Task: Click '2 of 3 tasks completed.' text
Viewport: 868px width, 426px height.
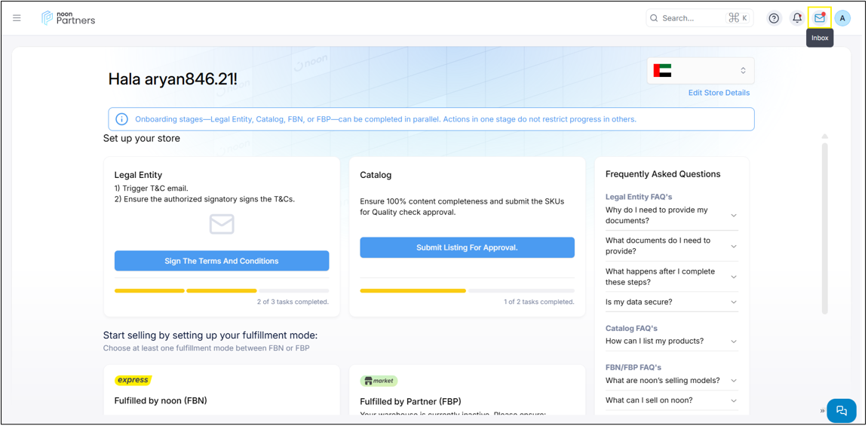Action: (293, 302)
